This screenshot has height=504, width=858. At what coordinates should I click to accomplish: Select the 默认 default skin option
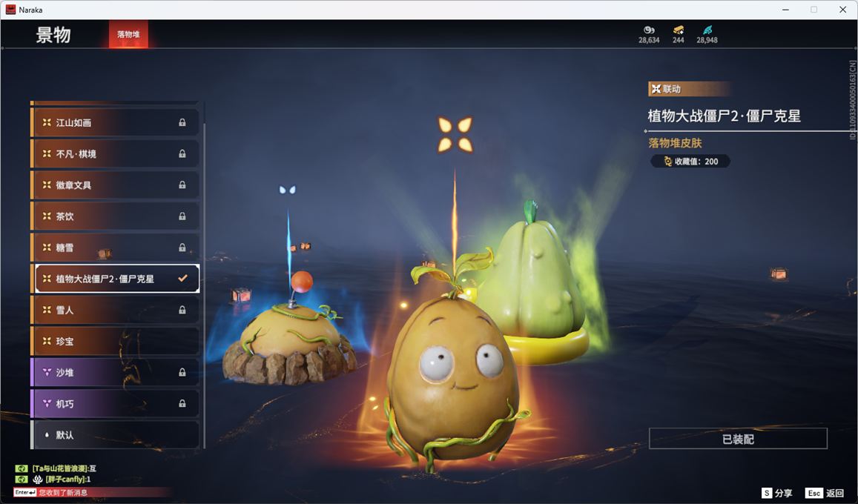[115, 435]
